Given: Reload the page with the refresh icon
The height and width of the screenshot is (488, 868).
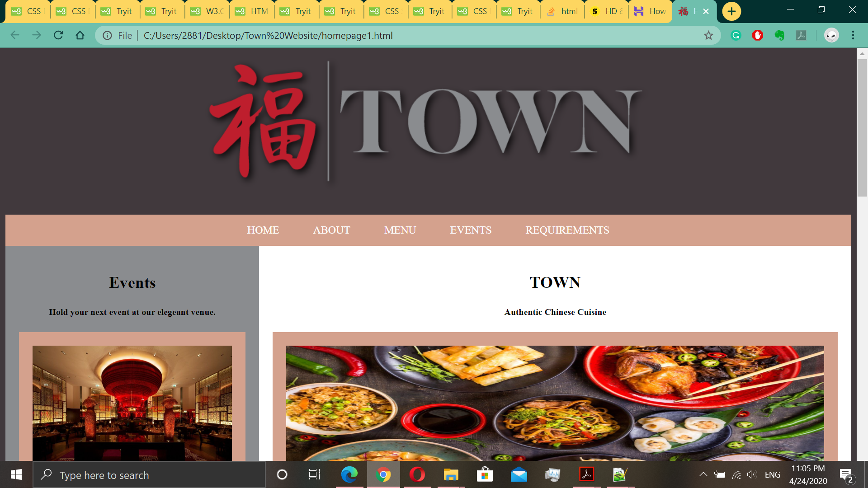Looking at the screenshot, I should (x=58, y=35).
